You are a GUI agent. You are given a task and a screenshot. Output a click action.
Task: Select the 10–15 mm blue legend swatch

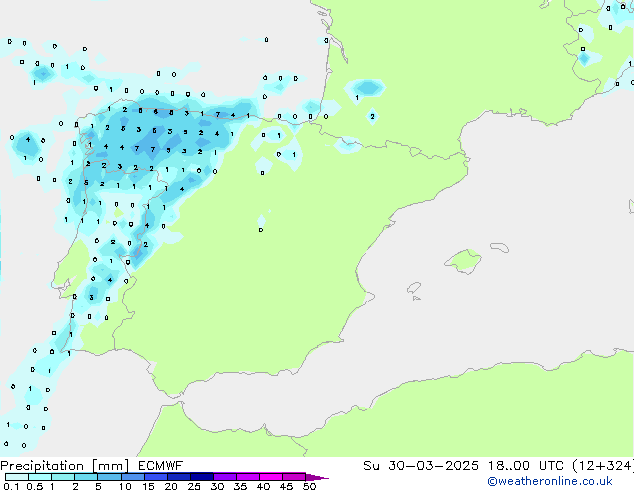click(x=132, y=477)
